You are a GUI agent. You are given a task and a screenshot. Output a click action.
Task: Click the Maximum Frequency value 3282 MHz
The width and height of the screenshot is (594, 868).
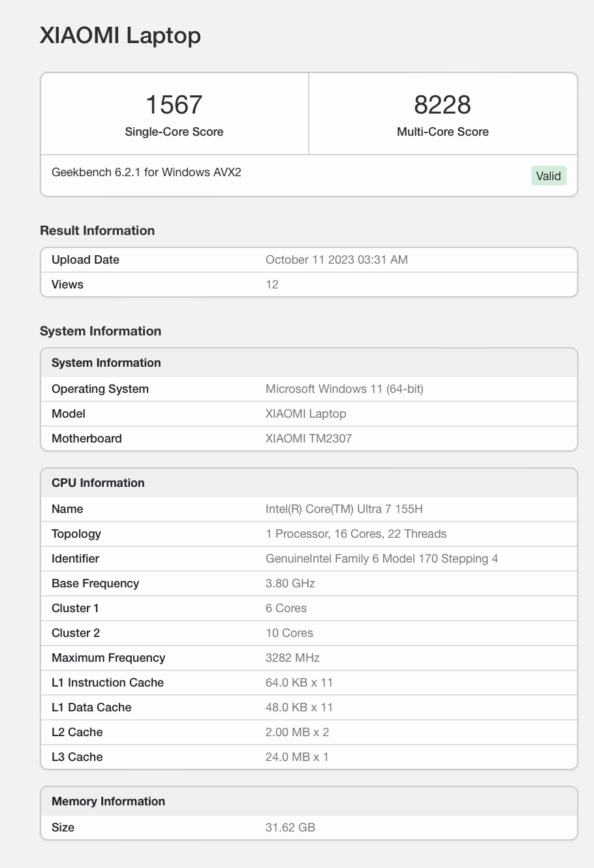click(292, 658)
